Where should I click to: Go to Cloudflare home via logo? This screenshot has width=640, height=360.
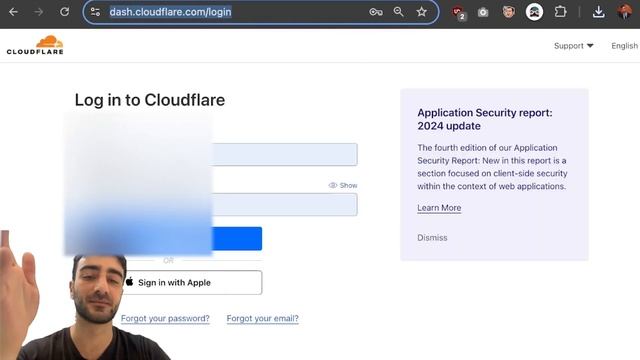[x=35, y=45]
